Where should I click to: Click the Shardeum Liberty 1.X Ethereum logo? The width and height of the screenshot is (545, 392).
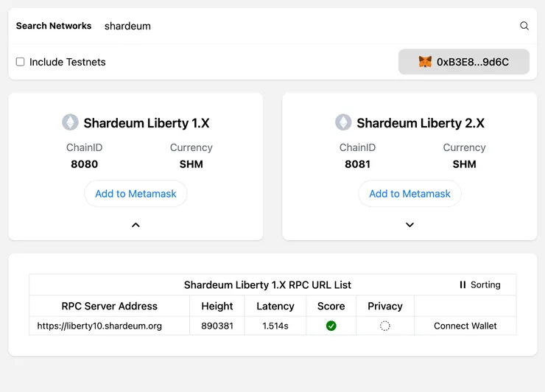click(70, 122)
